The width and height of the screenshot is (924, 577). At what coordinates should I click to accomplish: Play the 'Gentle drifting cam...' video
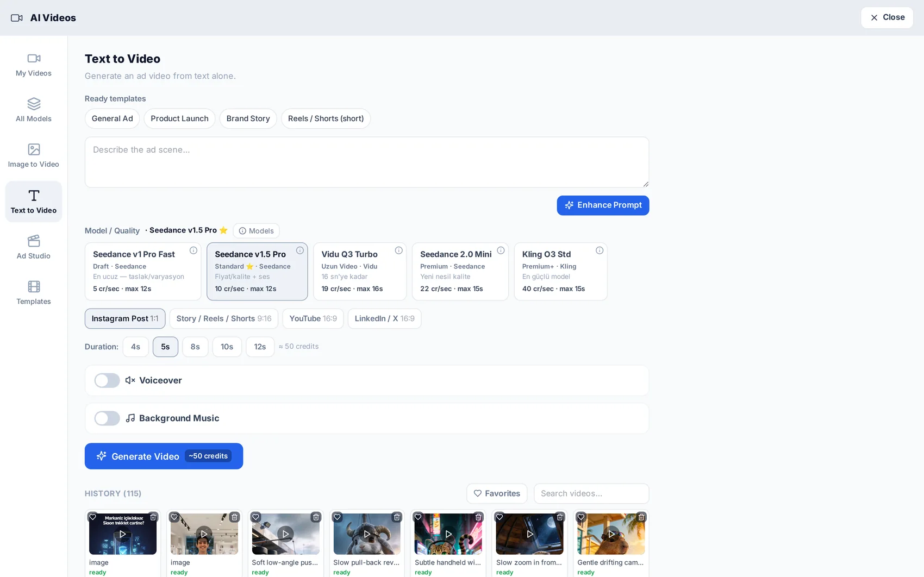point(611,534)
